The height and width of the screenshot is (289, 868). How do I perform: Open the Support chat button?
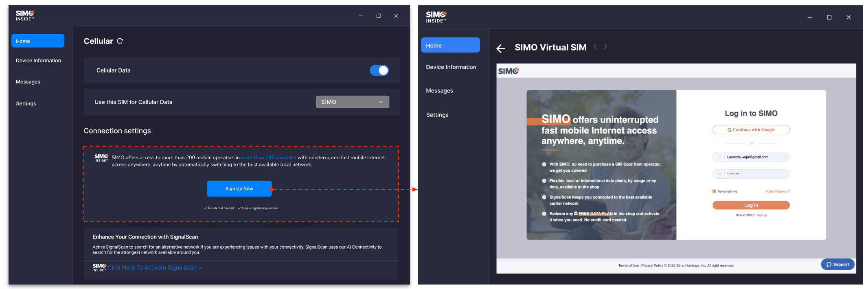pyautogui.click(x=837, y=264)
